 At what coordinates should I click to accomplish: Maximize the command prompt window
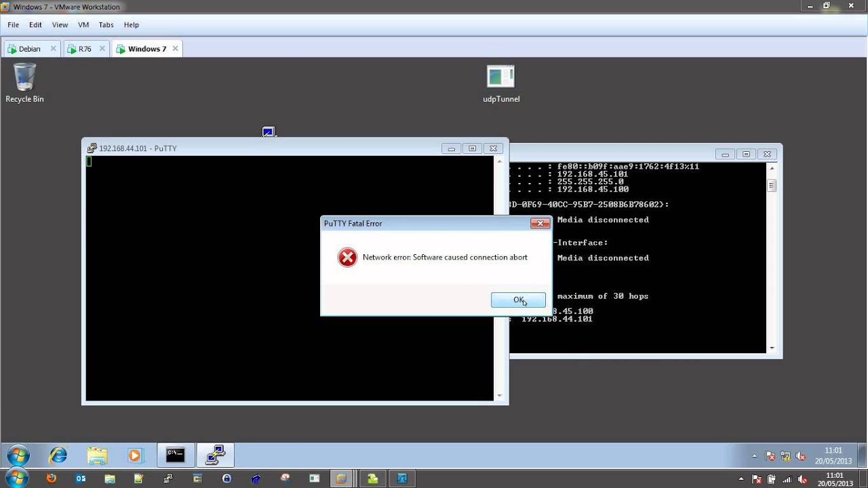(746, 155)
